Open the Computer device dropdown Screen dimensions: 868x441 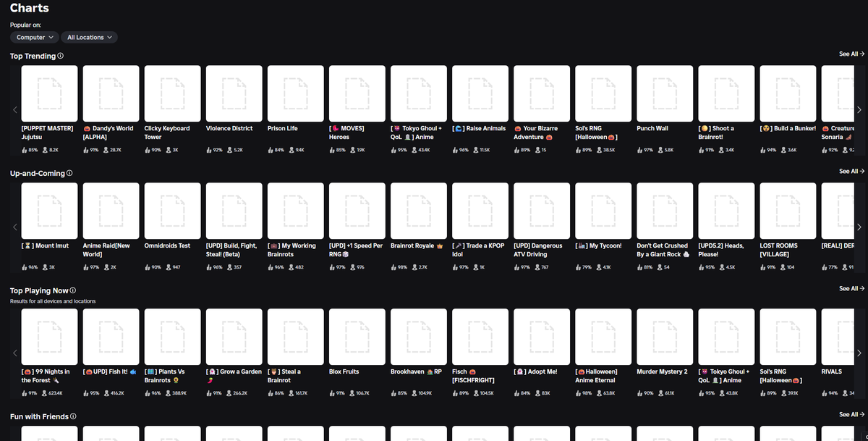[x=34, y=37]
